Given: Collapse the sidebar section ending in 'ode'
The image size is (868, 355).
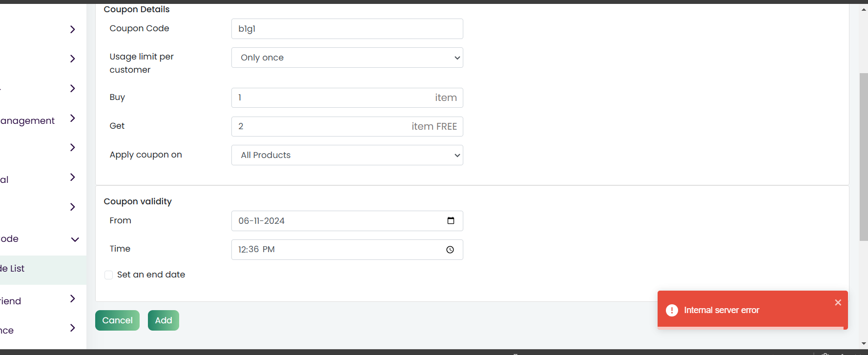Looking at the screenshot, I should [x=75, y=239].
